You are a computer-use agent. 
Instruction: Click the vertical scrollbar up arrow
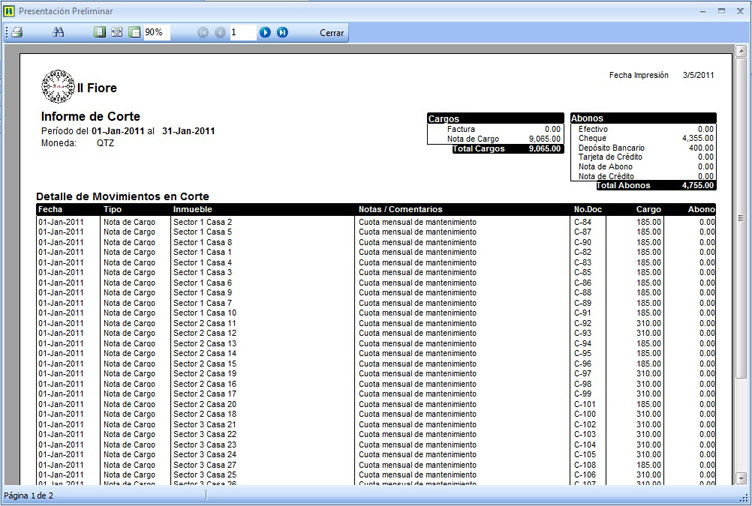tap(741, 51)
